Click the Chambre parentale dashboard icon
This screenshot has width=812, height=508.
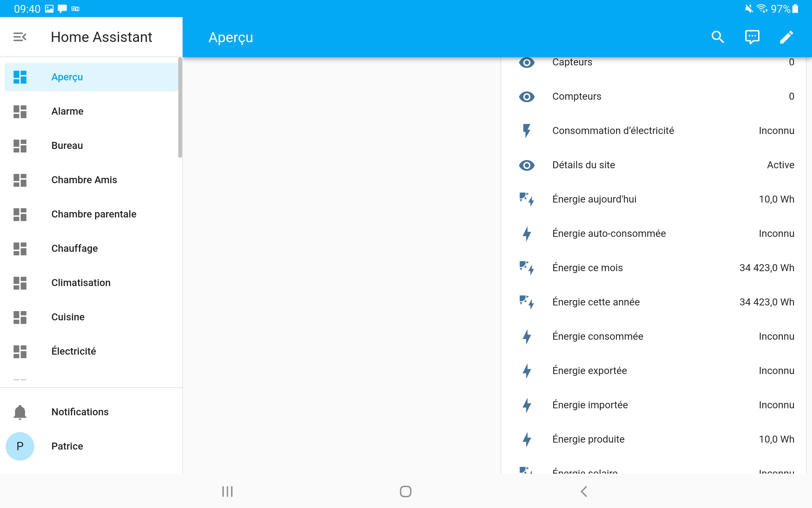[20, 214]
